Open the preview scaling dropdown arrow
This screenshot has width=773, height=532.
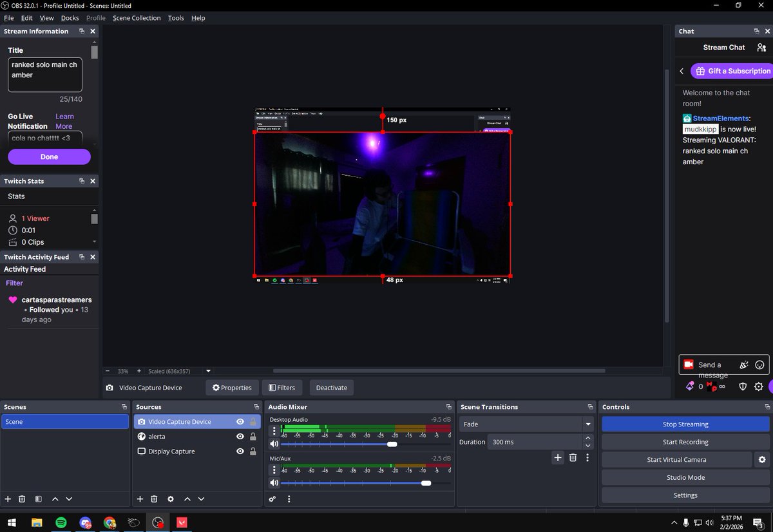pos(208,371)
